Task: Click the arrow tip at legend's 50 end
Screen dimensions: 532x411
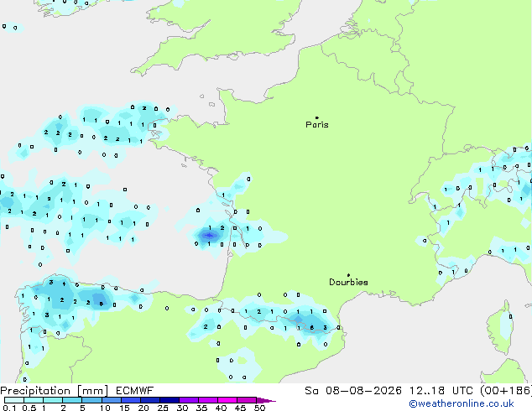Action: (x=266, y=400)
